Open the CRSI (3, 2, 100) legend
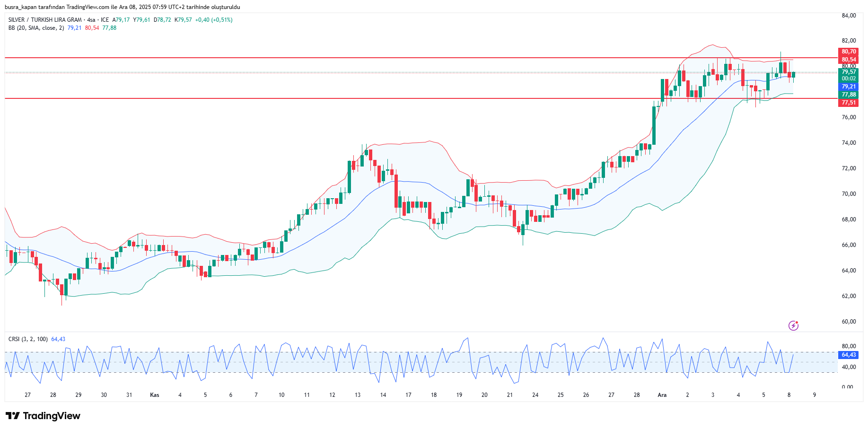 pyautogui.click(x=28, y=339)
